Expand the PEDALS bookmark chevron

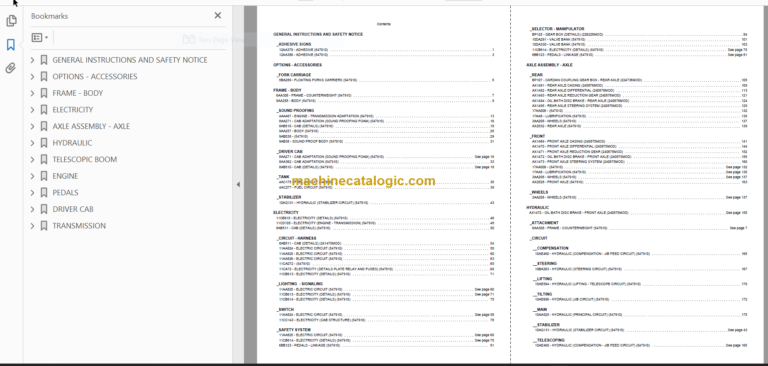(32, 193)
